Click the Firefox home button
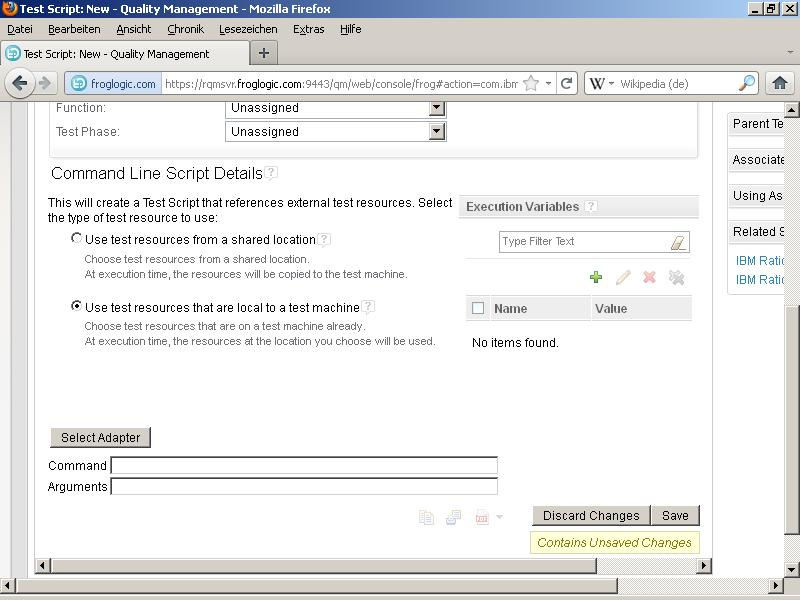 (x=779, y=84)
